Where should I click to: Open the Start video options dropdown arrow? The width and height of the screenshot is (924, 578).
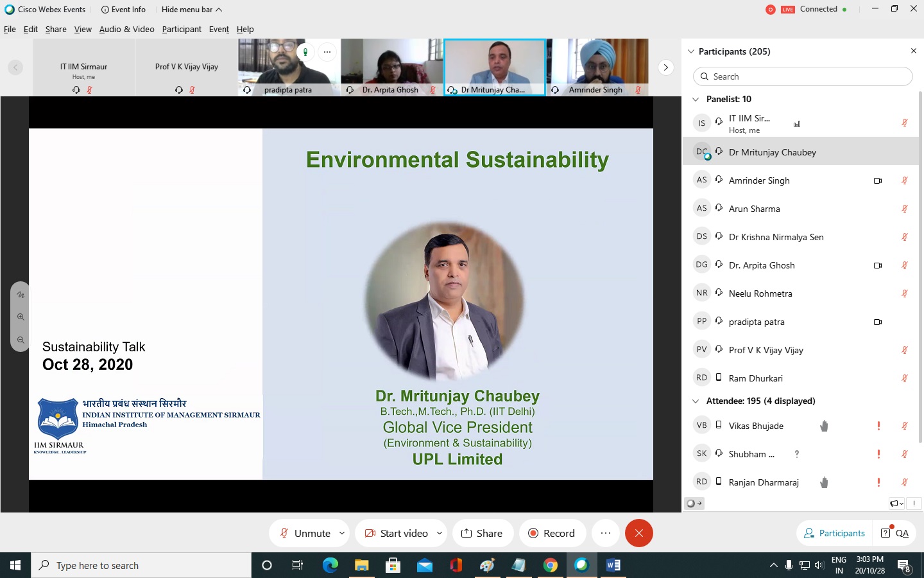440,533
